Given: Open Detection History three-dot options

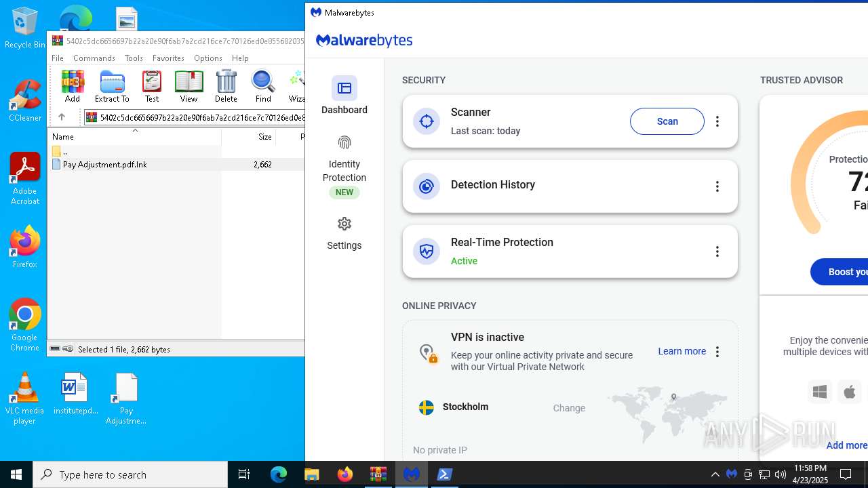Looking at the screenshot, I should [717, 186].
